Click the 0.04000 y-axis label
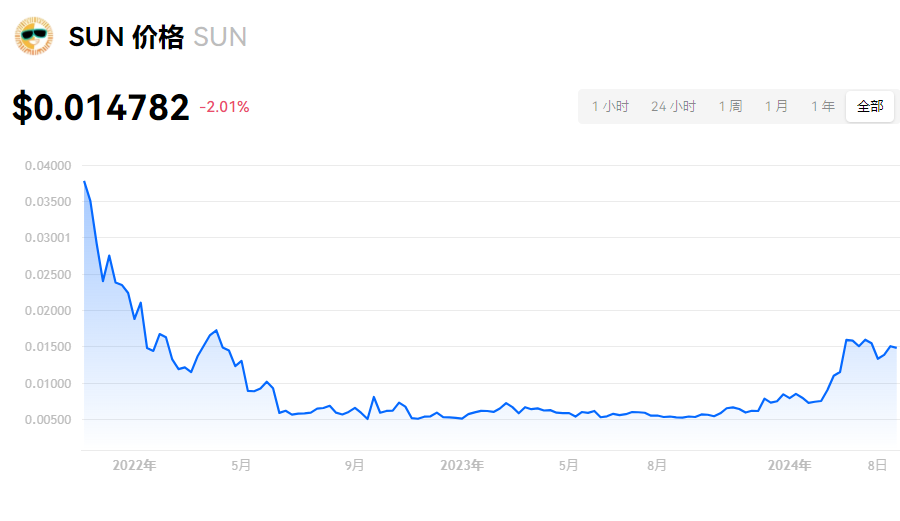900x521 pixels. [x=48, y=166]
